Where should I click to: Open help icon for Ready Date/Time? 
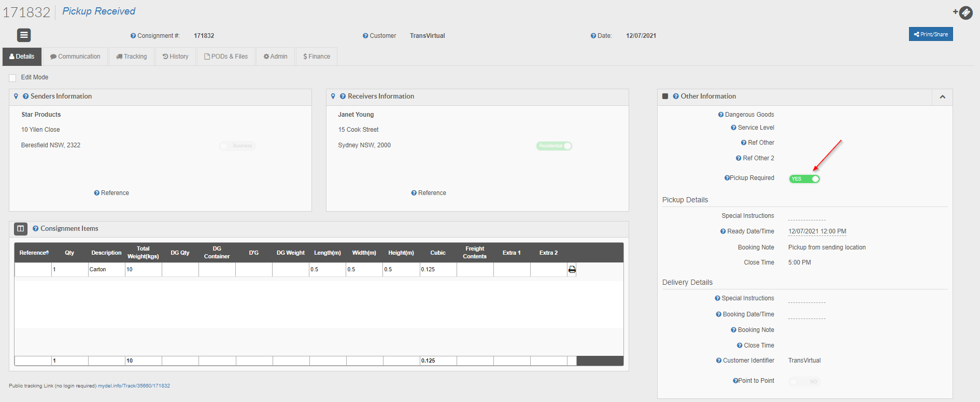tap(723, 231)
